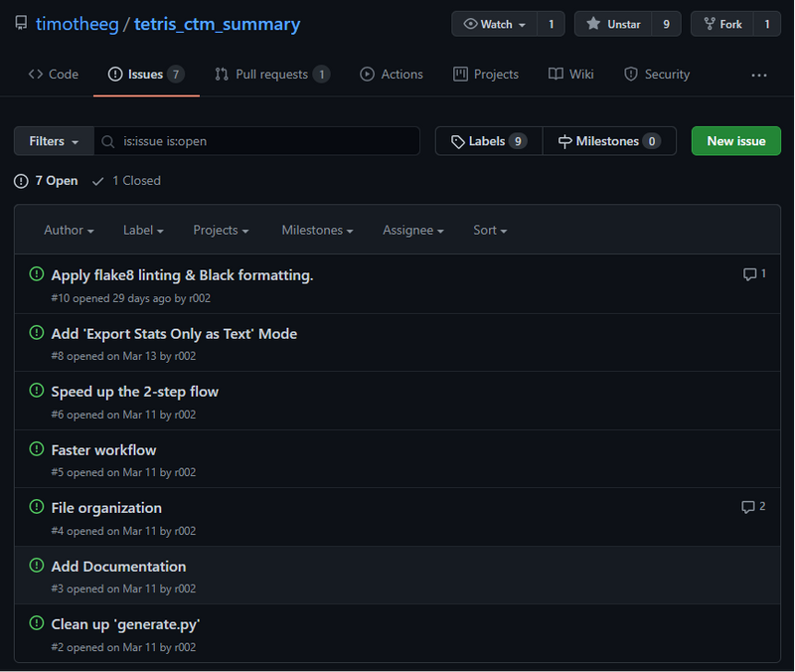
Task: Open the Watch notifications dropdown
Action: tap(494, 24)
